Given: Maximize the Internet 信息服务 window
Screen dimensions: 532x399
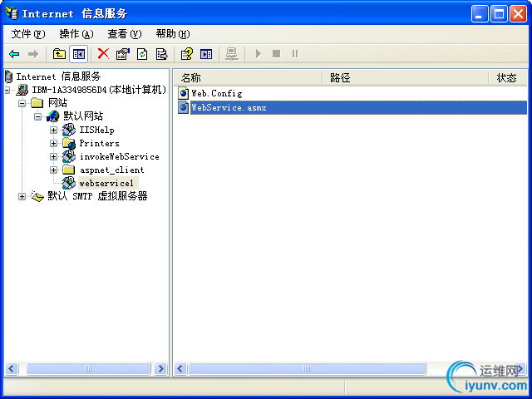Looking at the screenshot, I should point(499,14).
